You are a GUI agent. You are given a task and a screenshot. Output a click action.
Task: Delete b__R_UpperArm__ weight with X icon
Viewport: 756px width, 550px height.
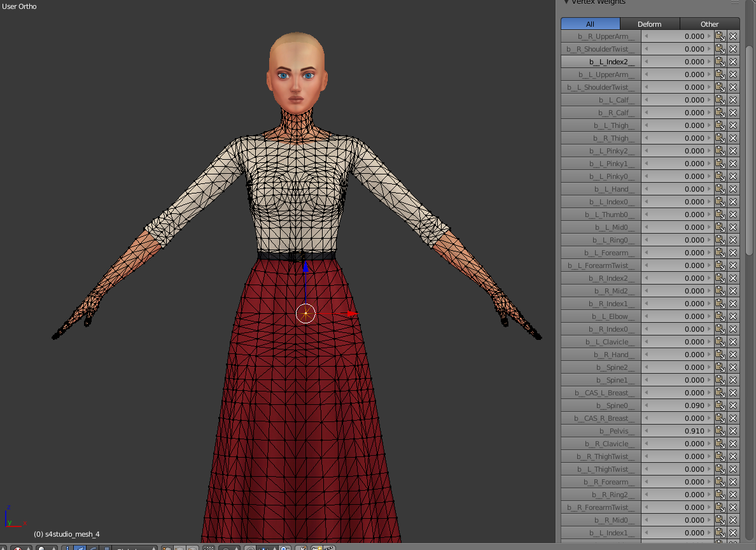[733, 36]
